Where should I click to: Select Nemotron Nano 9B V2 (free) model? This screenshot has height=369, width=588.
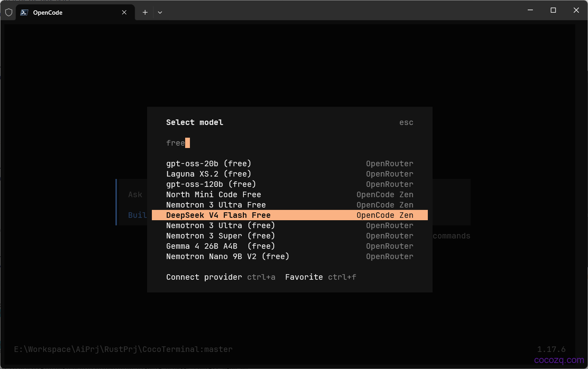pyautogui.click(x=290, y=256)
